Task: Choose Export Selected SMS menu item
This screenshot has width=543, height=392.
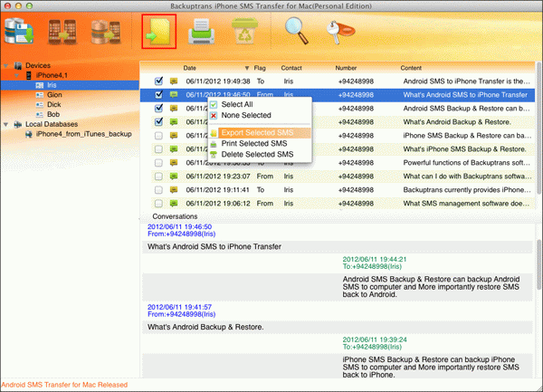Action: (x=260, y=133)
